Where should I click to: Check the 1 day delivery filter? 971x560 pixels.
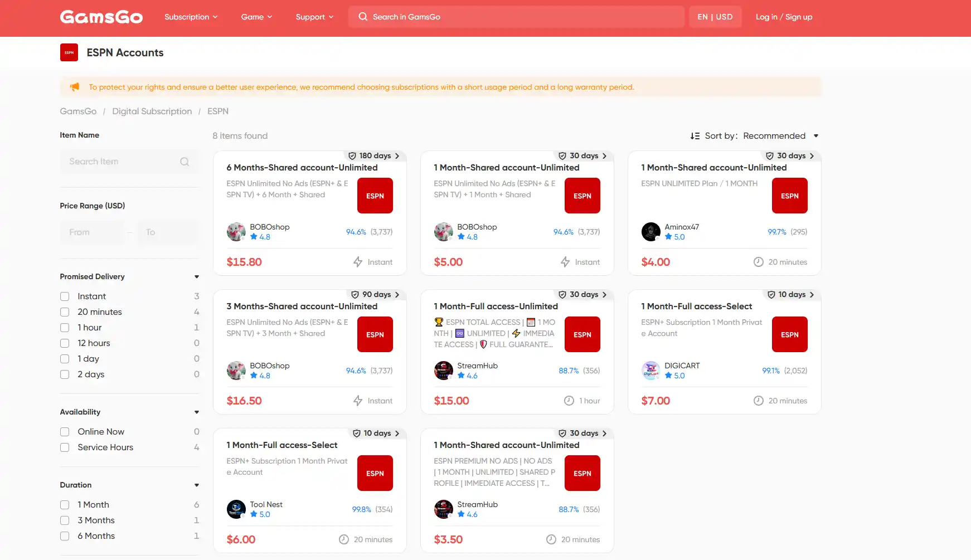[x=65, y=359]
